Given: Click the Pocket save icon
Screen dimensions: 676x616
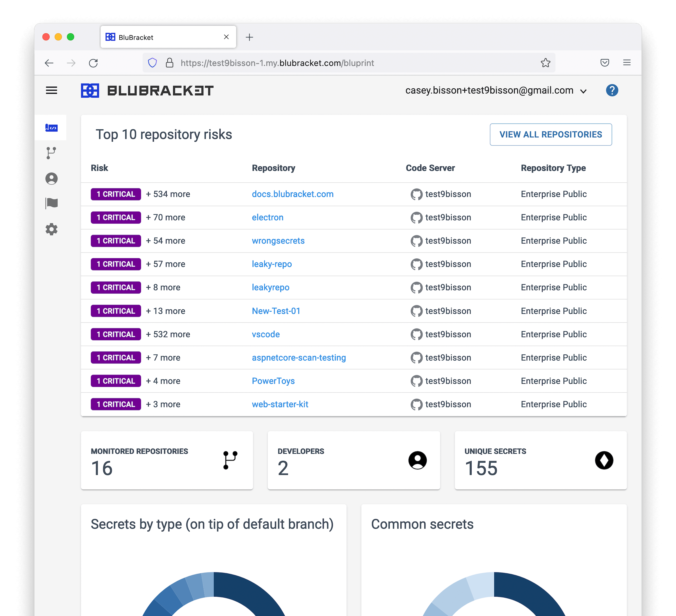Looking at the screenshot, I should point(605,63).
